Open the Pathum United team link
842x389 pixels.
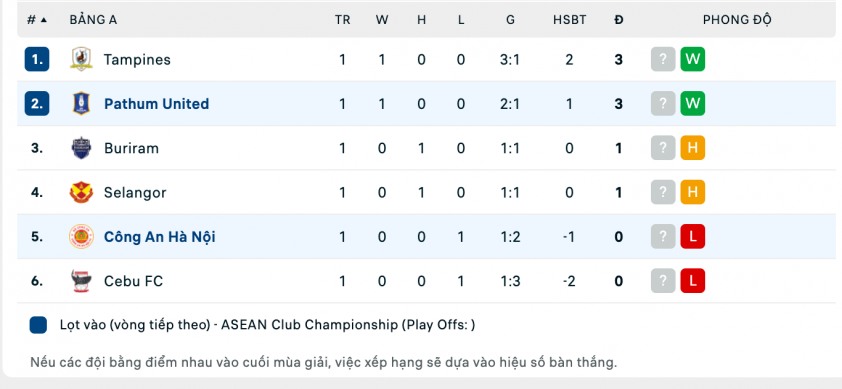pos(156,104)
